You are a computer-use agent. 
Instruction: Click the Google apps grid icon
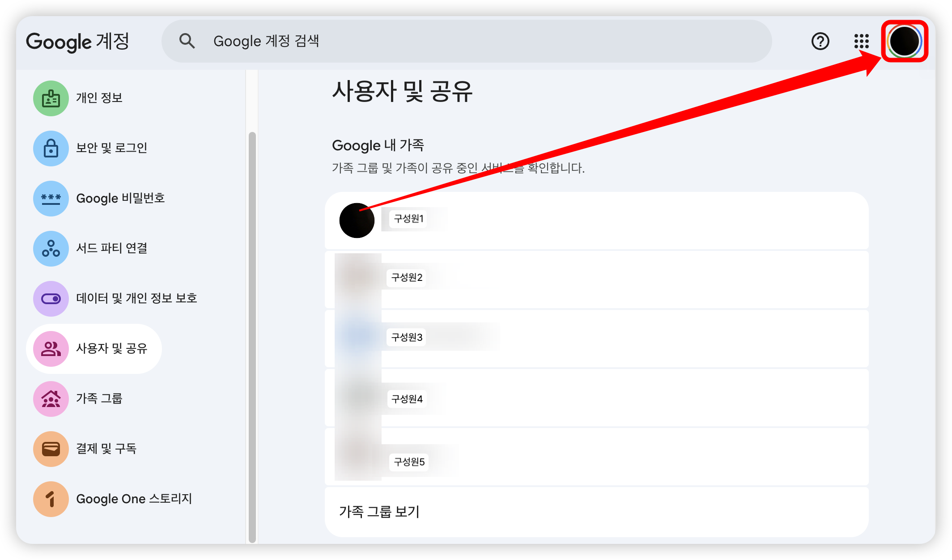861,41
